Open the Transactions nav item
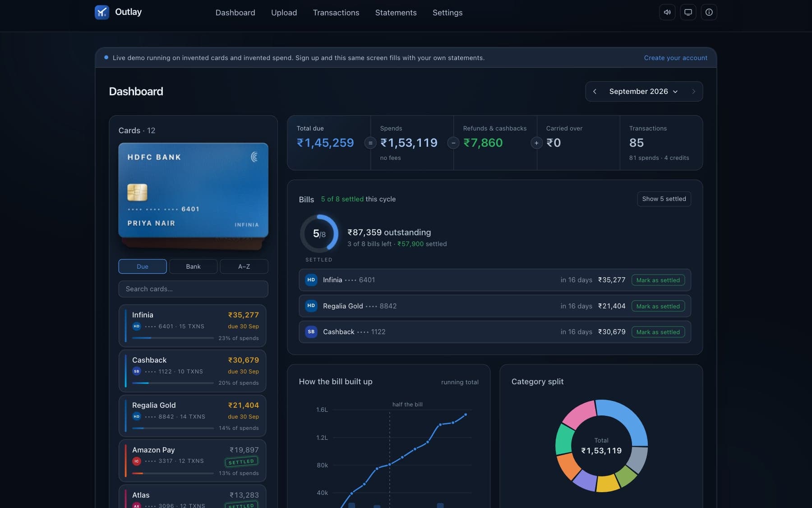The image size is (812, 508). (x=336, y=13)
